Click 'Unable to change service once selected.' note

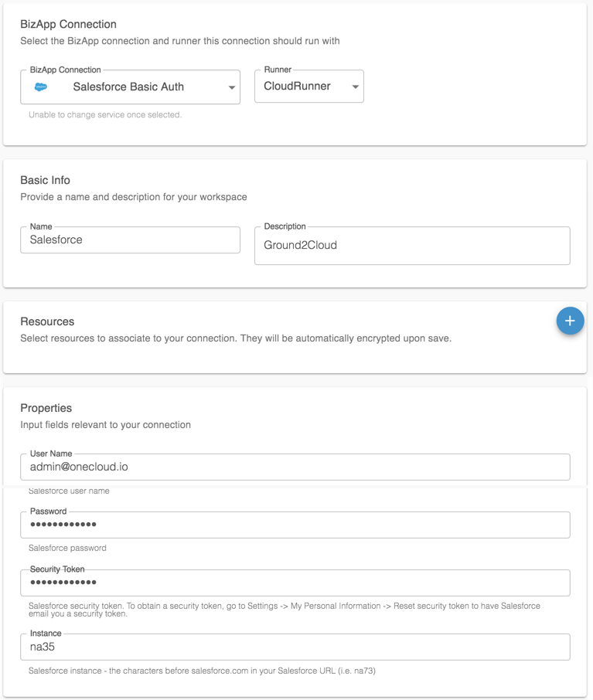[x=105, y=114]
